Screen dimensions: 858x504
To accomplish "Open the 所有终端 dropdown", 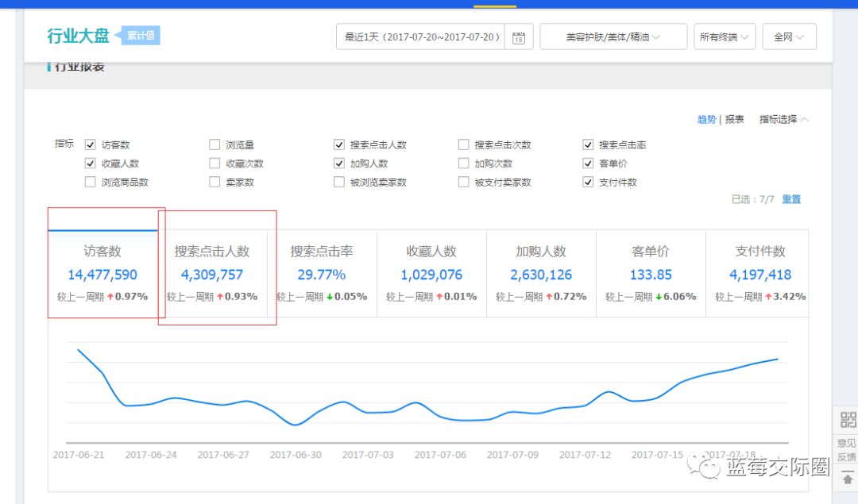I will point(724,36).
